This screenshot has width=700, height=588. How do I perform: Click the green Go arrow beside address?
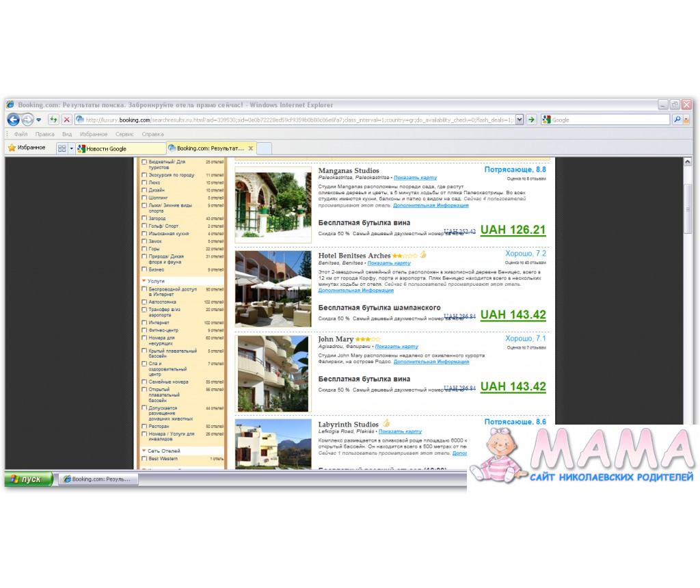coord(531,120)
